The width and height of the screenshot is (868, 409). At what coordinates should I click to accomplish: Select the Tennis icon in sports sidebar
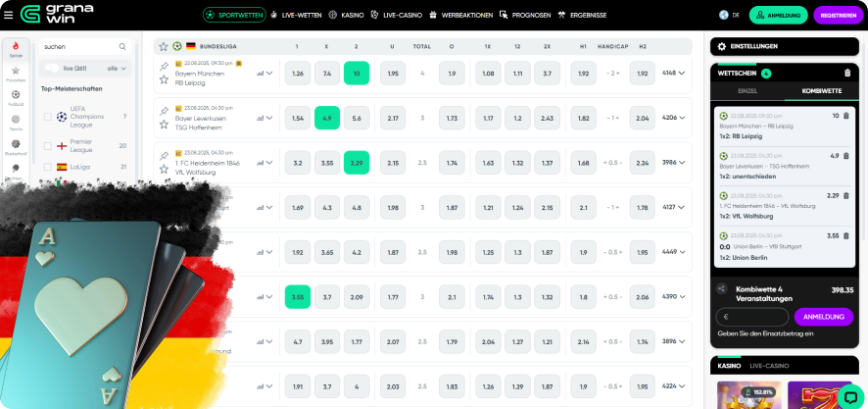(x=16, y=122)
